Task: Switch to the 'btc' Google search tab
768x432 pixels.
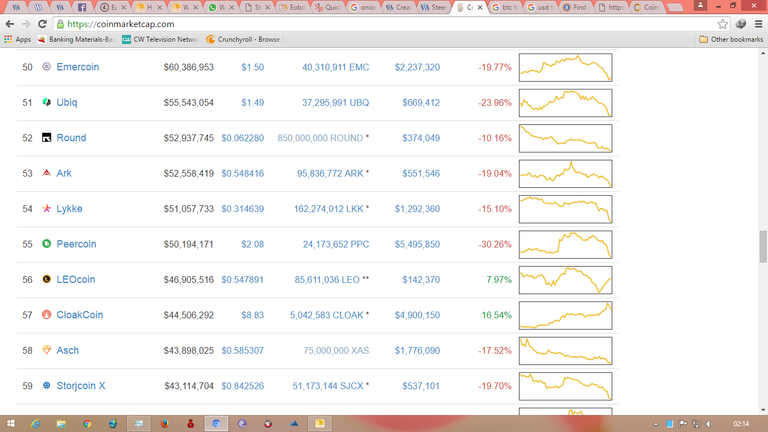Action: (504, 7)
